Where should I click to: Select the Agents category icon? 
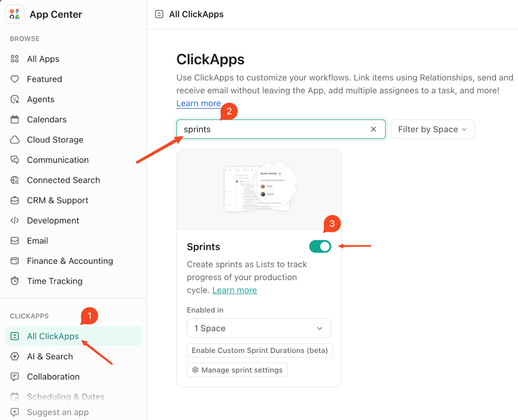tap(14, 99)
